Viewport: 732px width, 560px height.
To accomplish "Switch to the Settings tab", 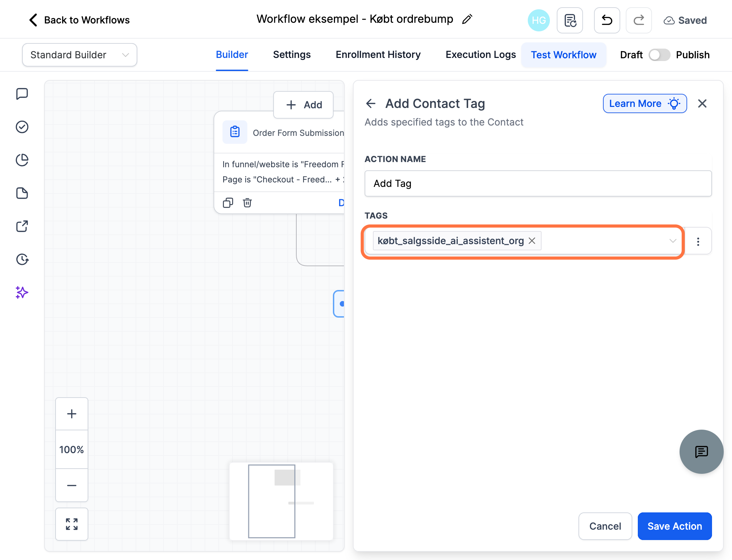I will point(292,55).
